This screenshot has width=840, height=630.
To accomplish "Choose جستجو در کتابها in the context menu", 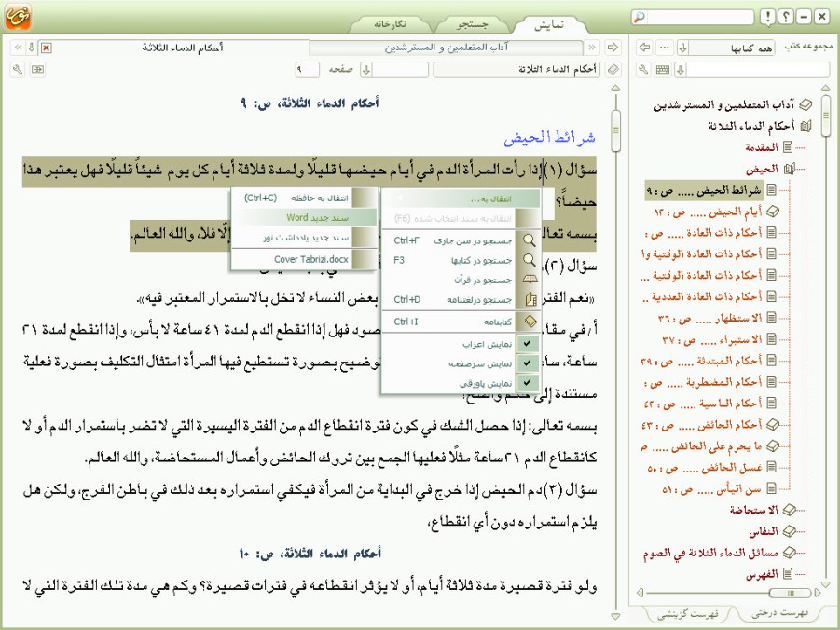I will [x=461, y=260].
